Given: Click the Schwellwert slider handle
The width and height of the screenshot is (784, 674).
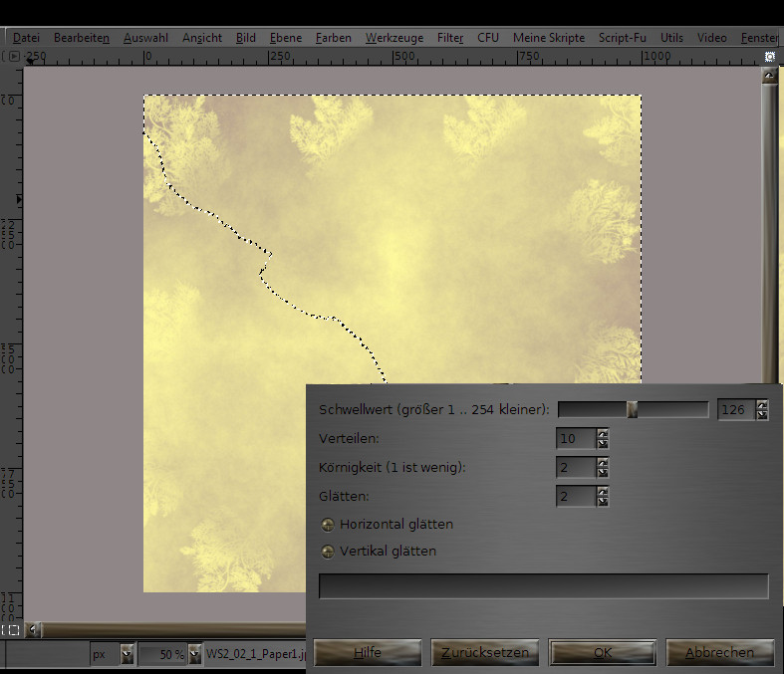Looking at the screenshot, I should click(x=632, y=409).
